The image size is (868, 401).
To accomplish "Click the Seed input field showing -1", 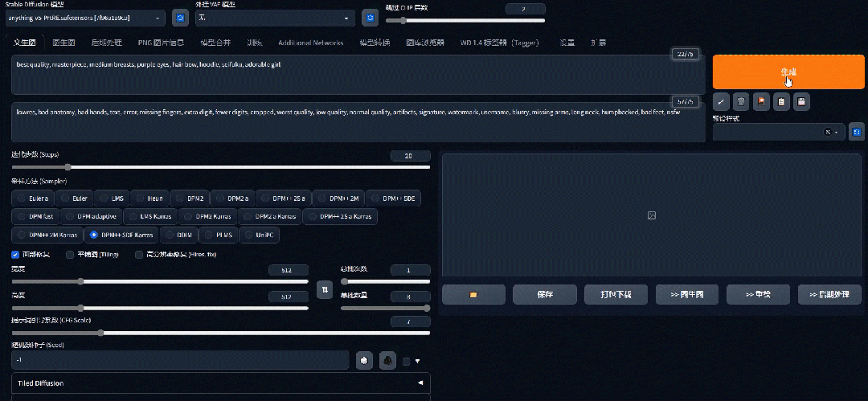I will click(x=180, y=360).
